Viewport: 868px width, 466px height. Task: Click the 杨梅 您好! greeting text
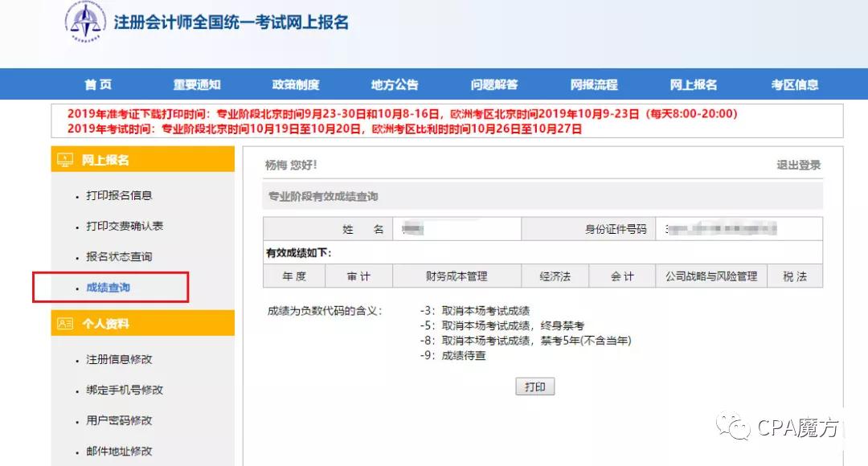291,165
